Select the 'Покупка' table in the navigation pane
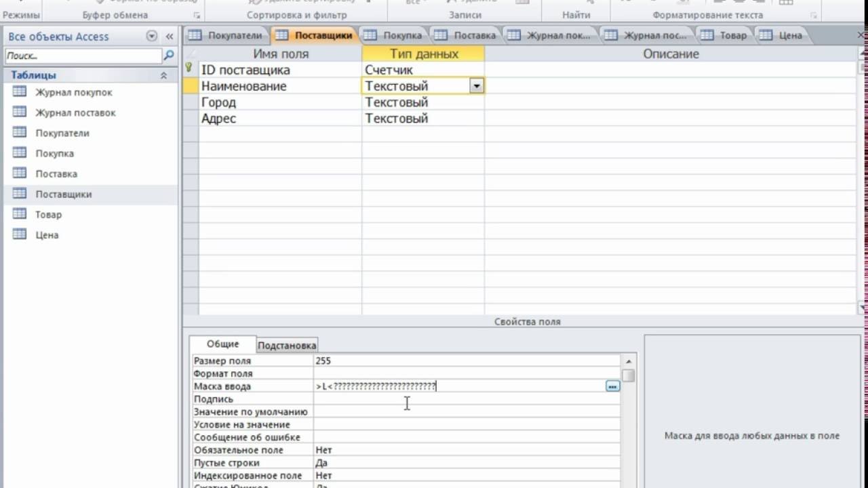The height and width of the screenshot is (488, 868). (54, 153)
